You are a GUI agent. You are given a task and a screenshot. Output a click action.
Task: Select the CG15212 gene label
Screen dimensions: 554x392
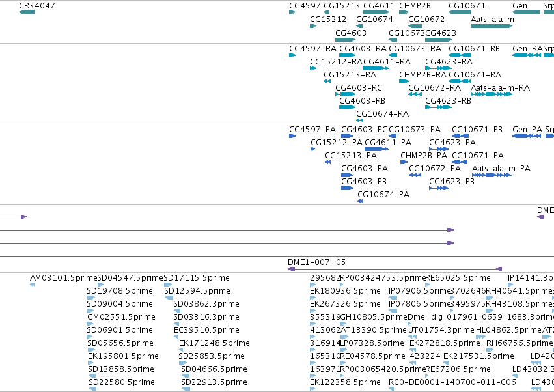point(328,19)
